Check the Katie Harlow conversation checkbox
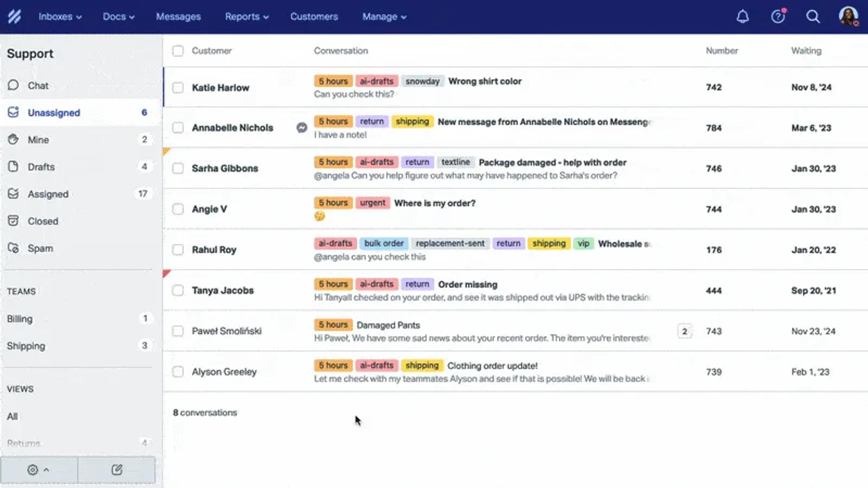 pos(178,88)
